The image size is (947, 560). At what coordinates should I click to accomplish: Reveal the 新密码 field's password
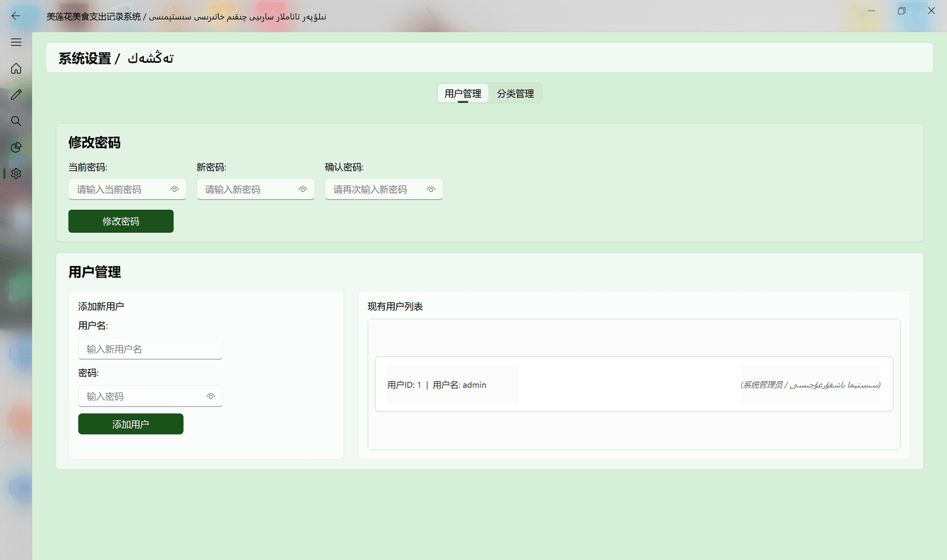pyautogui.click(x=303, y=190)
